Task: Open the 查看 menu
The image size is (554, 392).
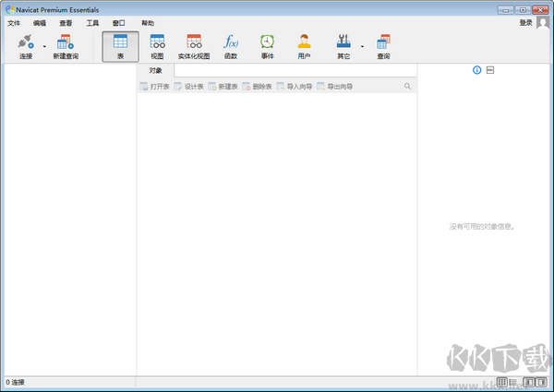Action: point(66,23)
